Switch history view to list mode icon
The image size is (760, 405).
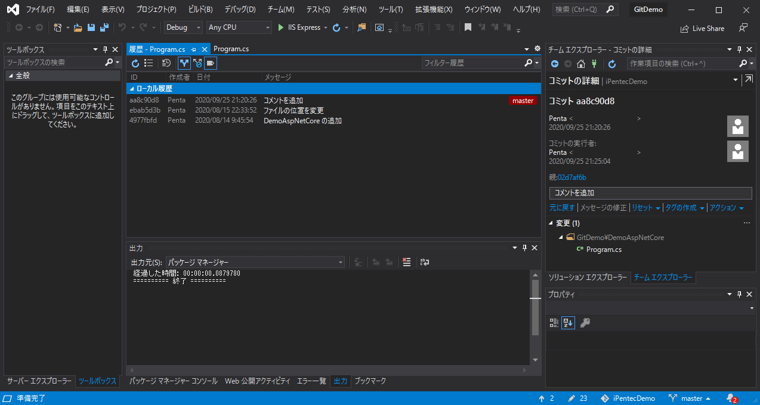coord(149,63)
